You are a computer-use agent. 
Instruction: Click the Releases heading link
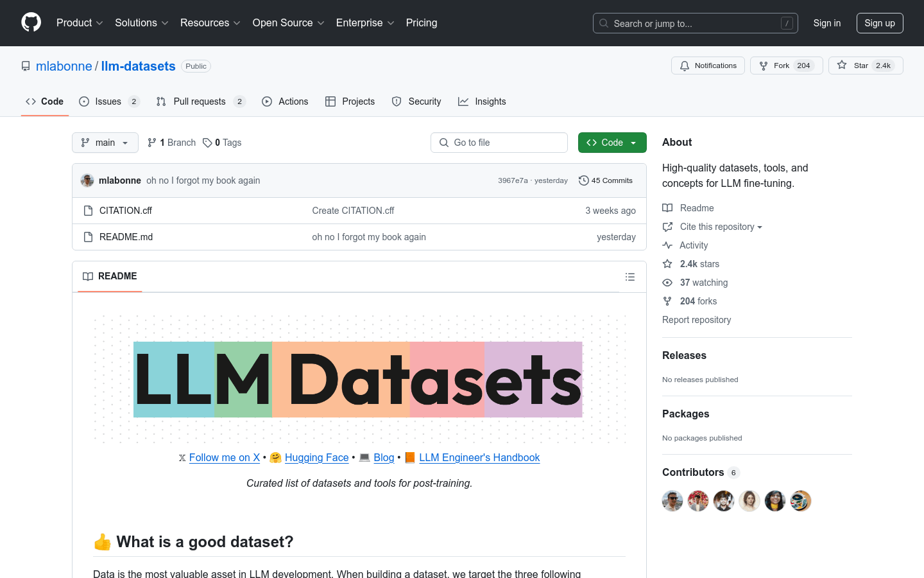[x=684, y=356]
